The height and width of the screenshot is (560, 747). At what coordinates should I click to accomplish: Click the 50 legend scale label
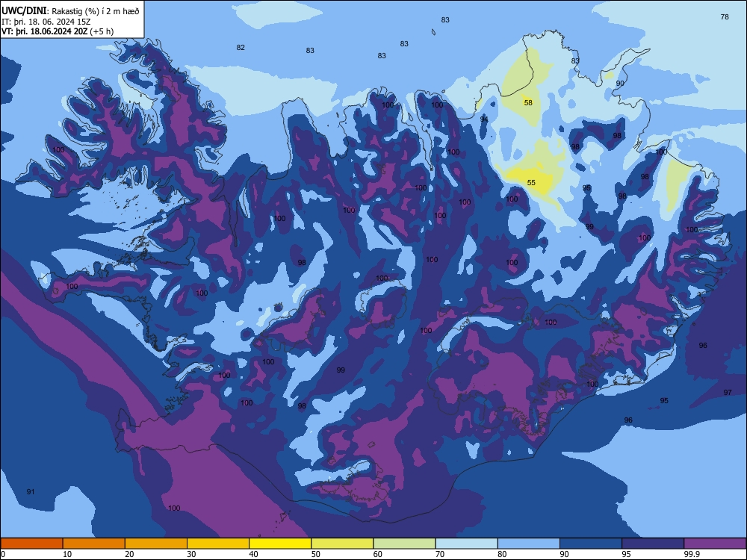pyautogui.click(x=316, y=554)
